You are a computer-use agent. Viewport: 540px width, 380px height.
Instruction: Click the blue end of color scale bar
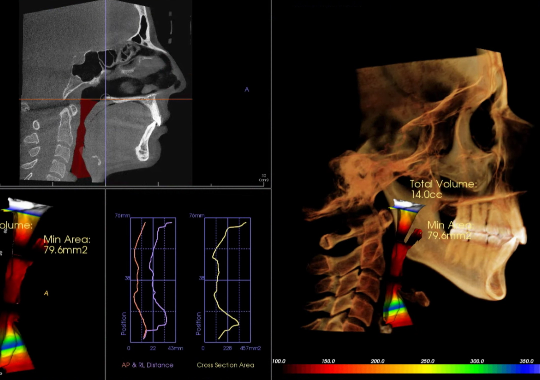[530, 369]
